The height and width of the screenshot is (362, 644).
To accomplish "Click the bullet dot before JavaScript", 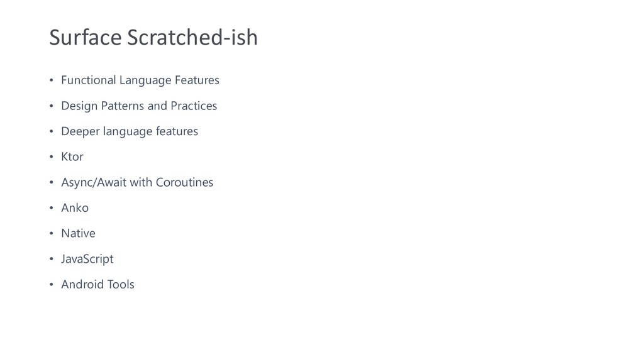I will (x=52, y=259).
